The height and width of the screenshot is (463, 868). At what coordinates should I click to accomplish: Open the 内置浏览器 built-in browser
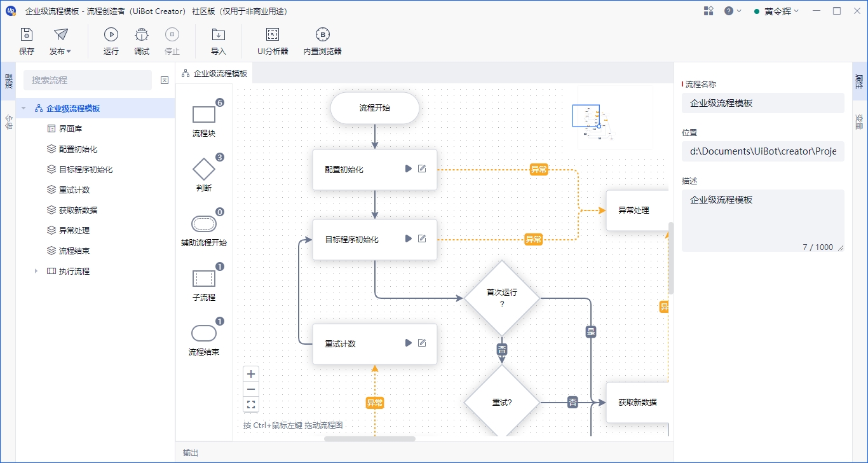click(x=323, y=42)
